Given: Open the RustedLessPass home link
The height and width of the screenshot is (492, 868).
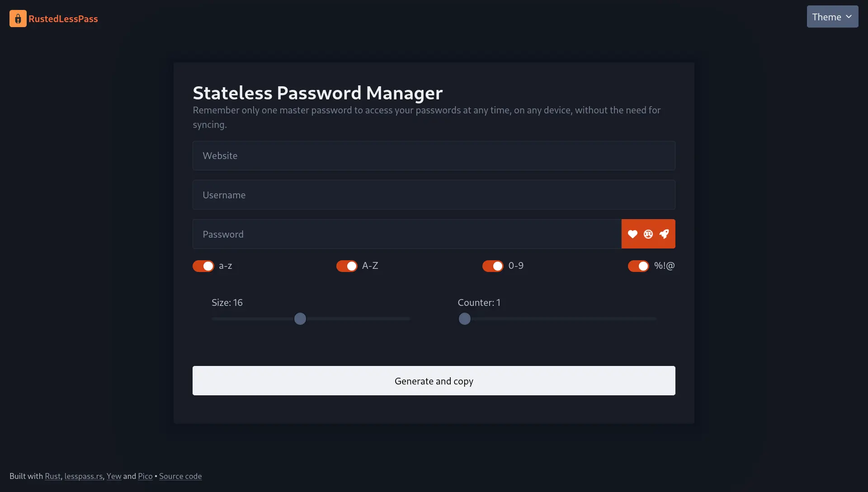Looking at the screenshot, I should pos(63,19).
